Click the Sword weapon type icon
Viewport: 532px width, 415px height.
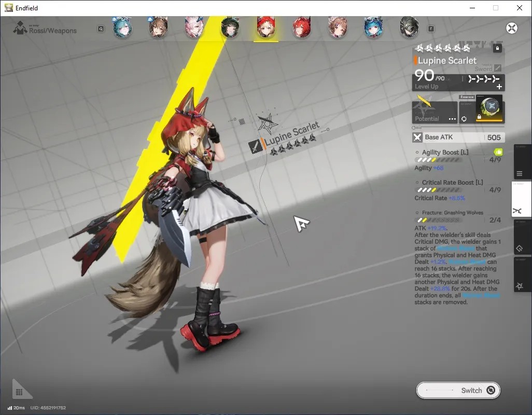tap(497, 68)
